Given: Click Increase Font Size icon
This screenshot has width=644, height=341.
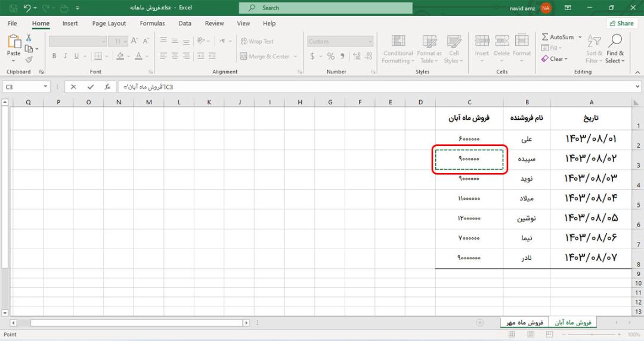Looking at the screenshot, I should (x=134, y=41).
